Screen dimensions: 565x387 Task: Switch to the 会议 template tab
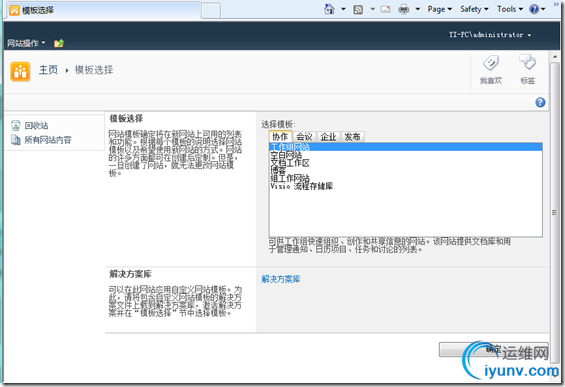click(304, 137)
